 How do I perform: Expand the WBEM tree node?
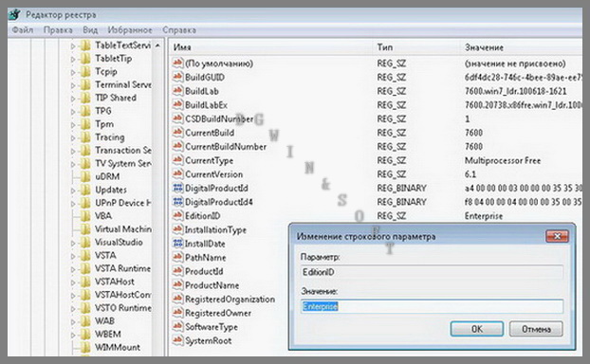click(x=73, y=335)
